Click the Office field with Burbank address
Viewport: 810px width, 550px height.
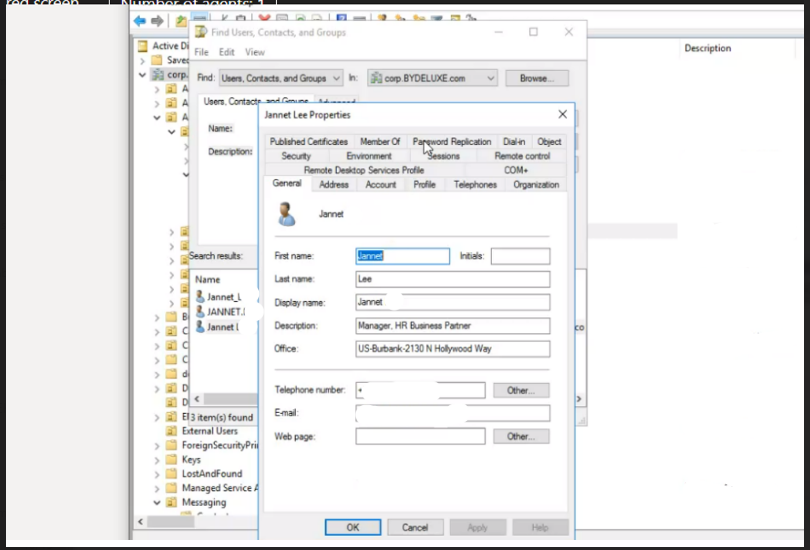tap(453, 349)
